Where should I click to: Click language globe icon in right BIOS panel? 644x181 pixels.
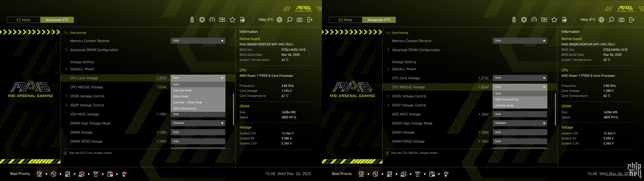point(602,20)
